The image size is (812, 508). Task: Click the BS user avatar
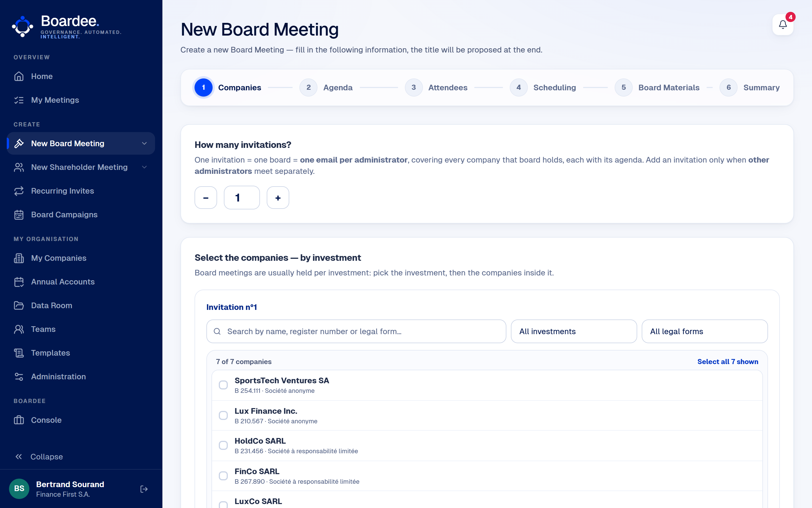pos(19,489)
